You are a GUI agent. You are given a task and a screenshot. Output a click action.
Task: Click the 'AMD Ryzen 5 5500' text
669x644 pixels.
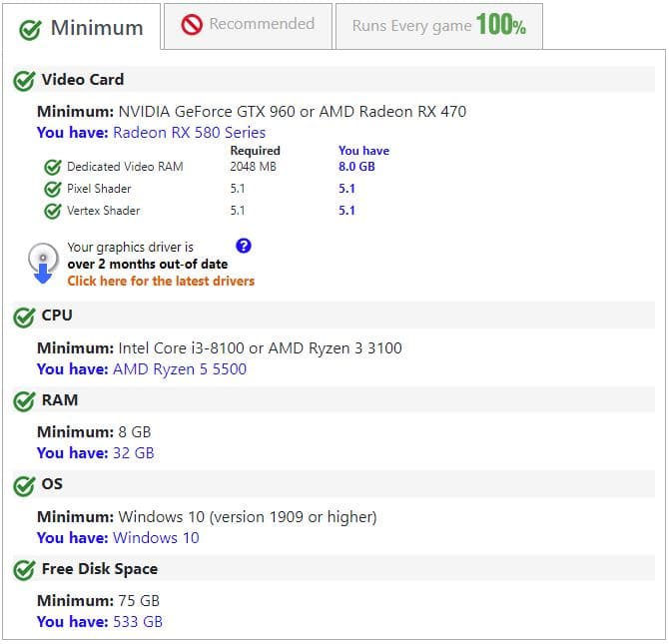coord(180,369)
